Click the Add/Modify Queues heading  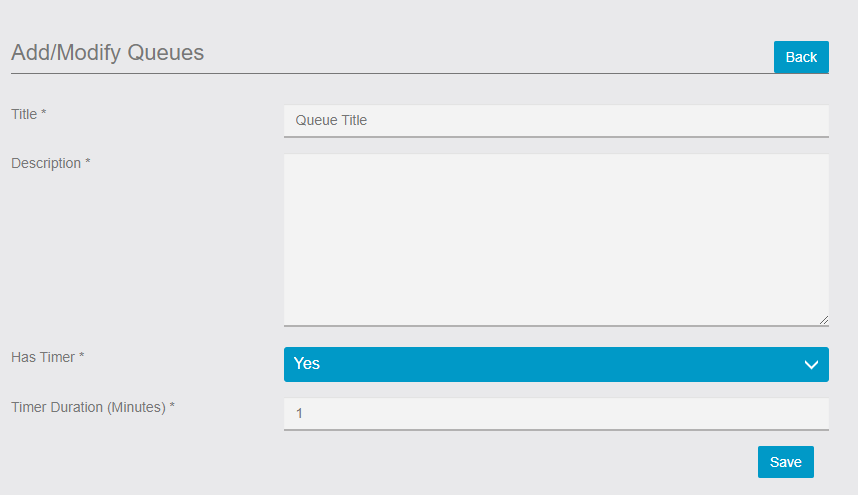107,53
